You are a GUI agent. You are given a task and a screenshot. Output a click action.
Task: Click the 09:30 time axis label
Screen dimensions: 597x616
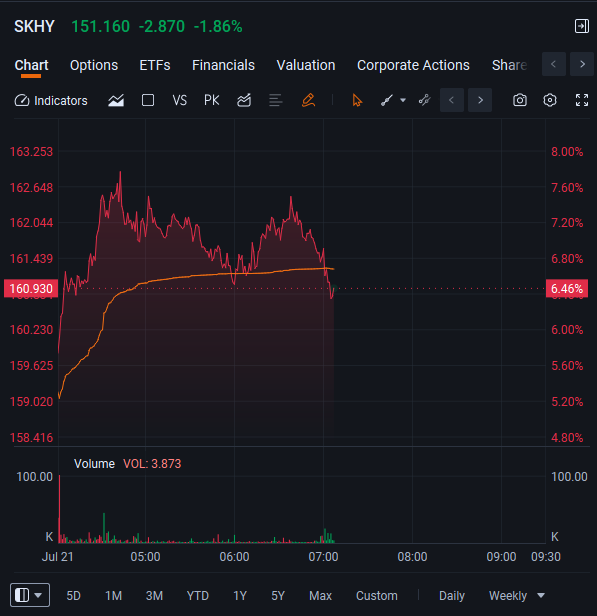546,557
